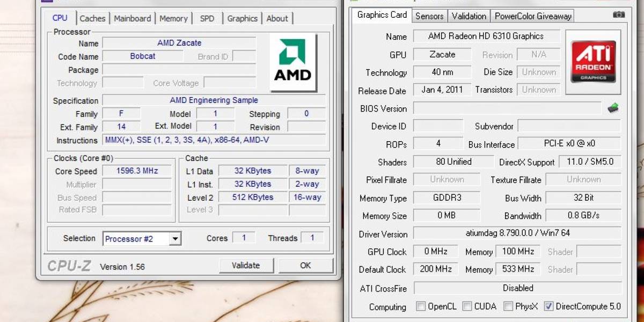Switch to the Sensors tab
This screenshot has width=644, height=322.
coord(430,16)
